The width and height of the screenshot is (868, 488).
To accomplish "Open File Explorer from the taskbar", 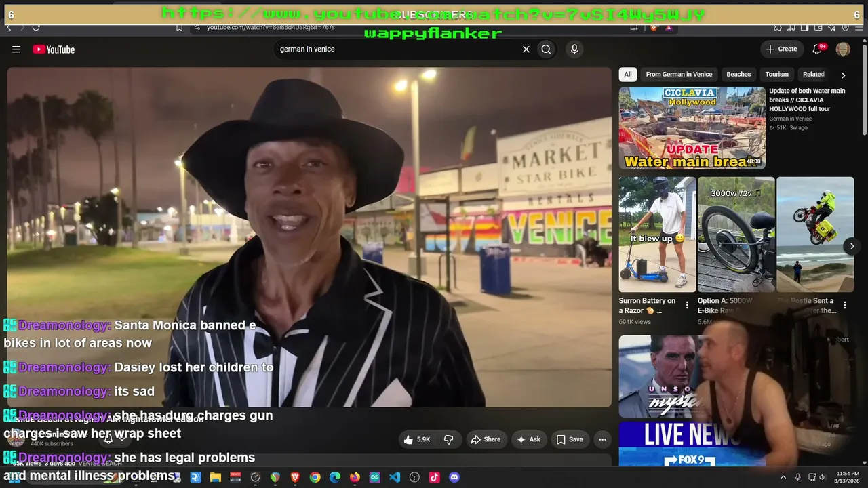I will click(216, 477).
